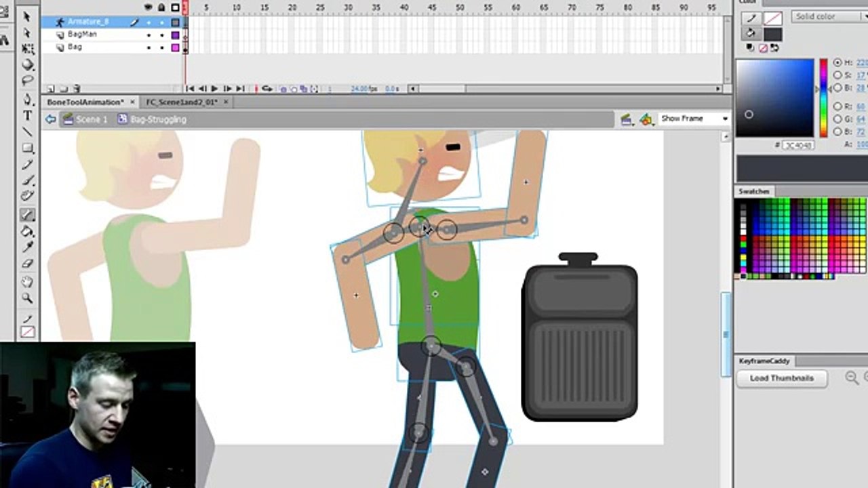This screenshot has height=488, width=868.
Task: Go to first frame button
Action: pyautogui.click(x=190, y=89)
